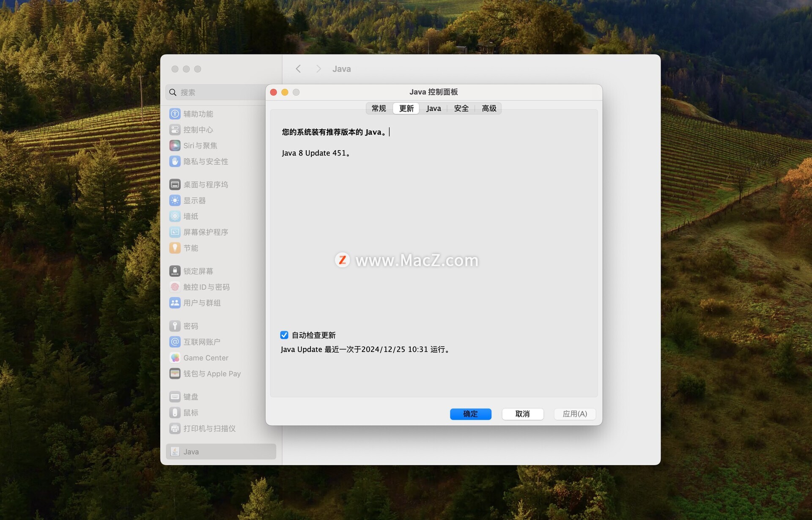Open the 密码 key icon
Viewport: 812px width, 520px height.
pyautogui.click(x=175, y=326)
